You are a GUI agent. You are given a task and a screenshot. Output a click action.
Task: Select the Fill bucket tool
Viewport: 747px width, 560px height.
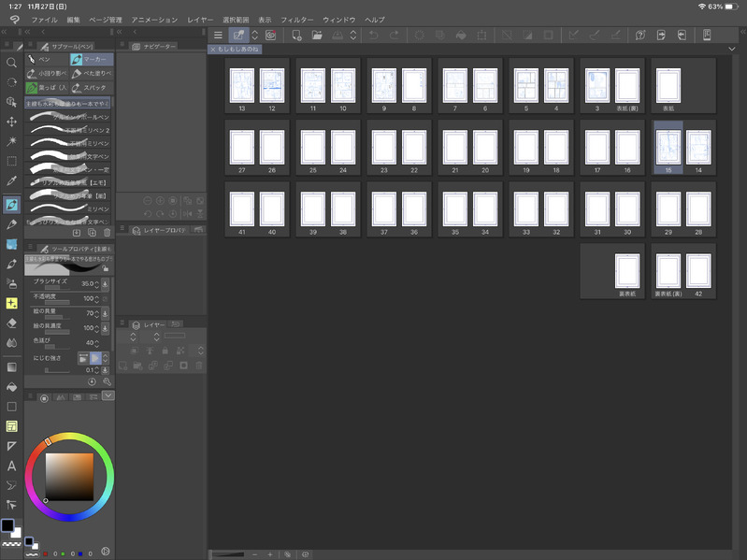click(x=11, y=387)
